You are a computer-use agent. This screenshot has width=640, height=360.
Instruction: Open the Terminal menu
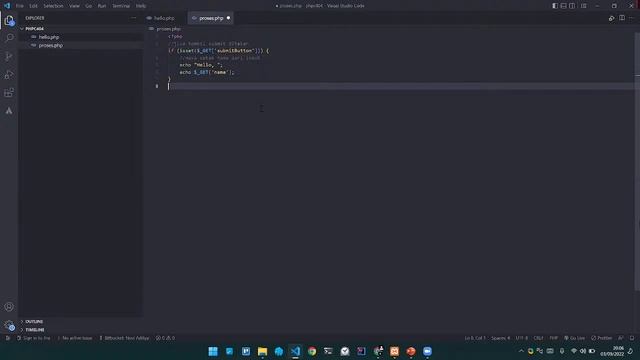[121, 6]
